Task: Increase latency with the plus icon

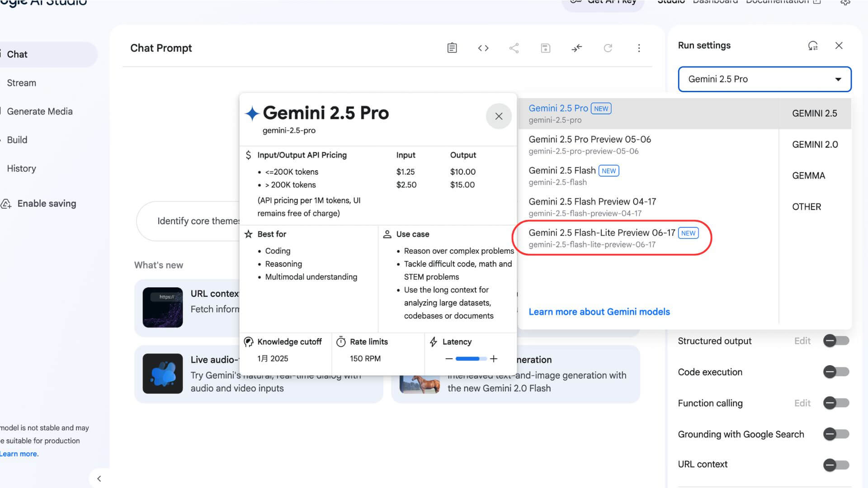Action: coord(494,359)
